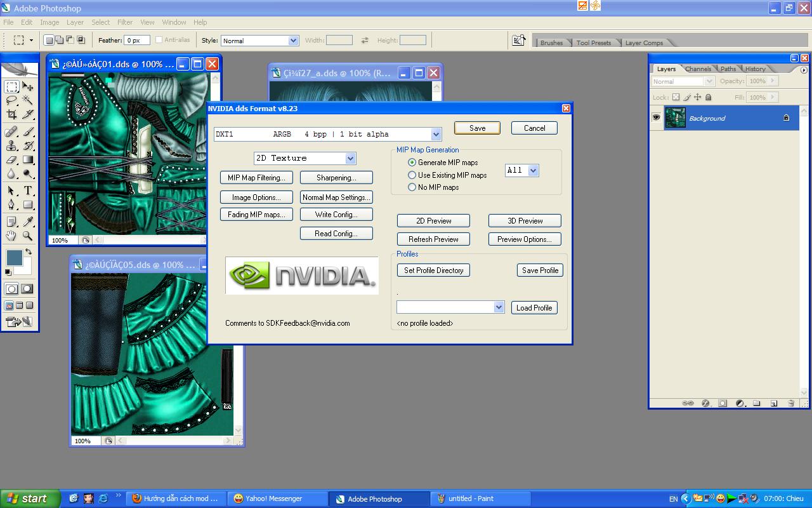Select the Eyedropper tool
Screen dimensions: 812x508
pos(28,222)
